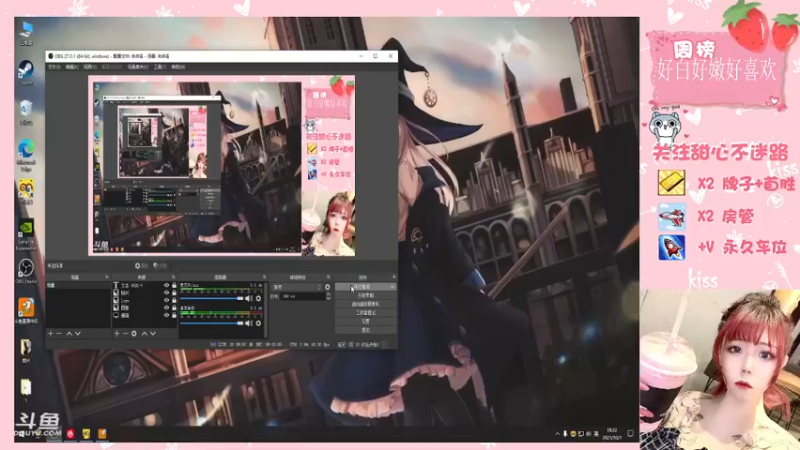Open OBS Settings from the controls panel

366,321
